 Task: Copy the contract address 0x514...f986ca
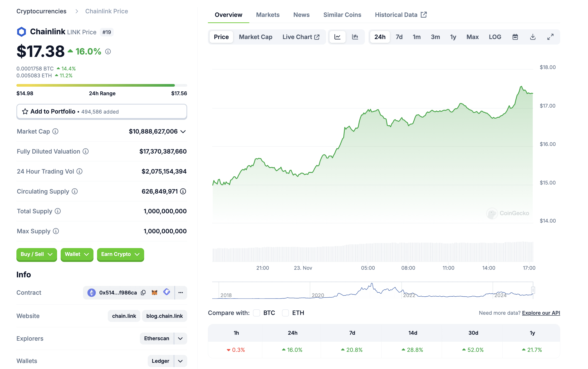(143, 293)
